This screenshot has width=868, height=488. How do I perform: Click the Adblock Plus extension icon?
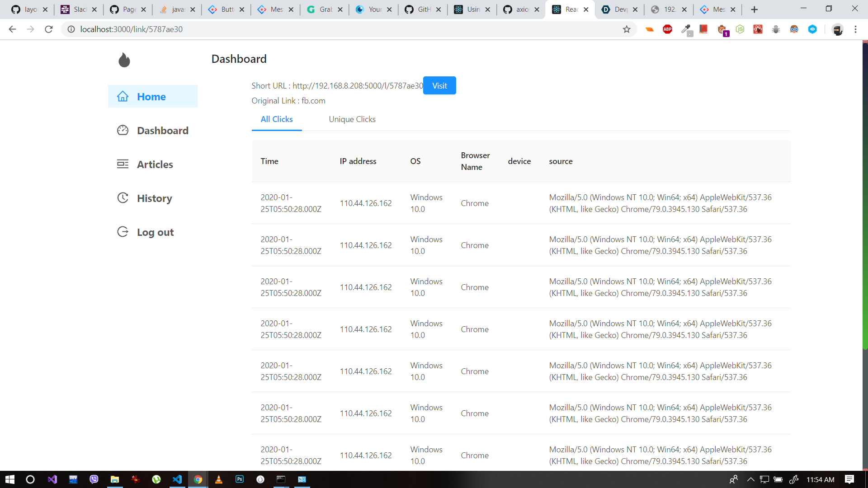(667, 29)
